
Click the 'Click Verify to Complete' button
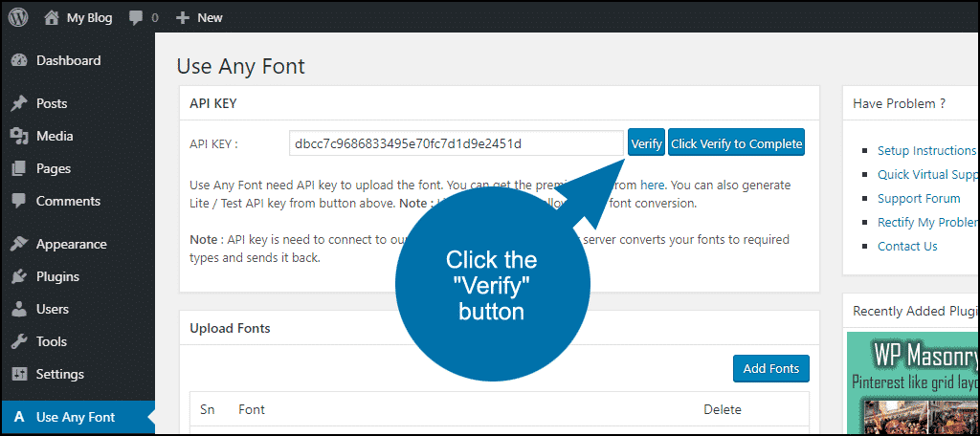pyautogui.click(x=736, y=143)
